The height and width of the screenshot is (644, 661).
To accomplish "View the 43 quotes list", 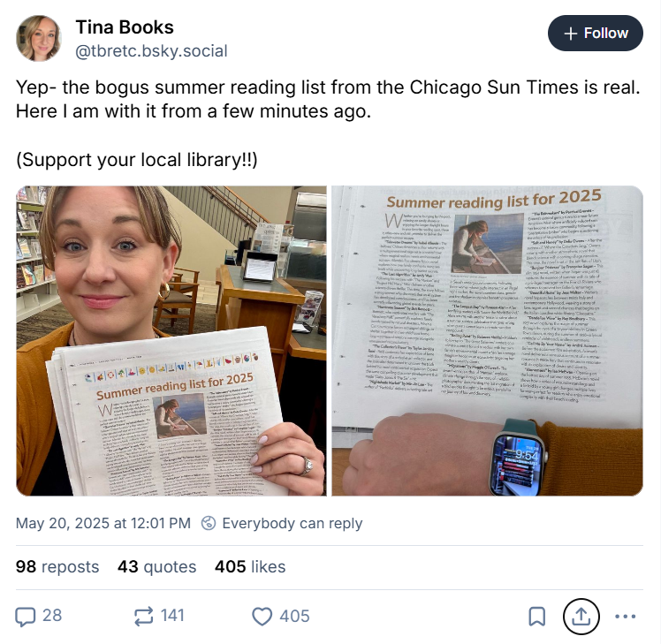I will pyautogui.click(x=156, y=567).
